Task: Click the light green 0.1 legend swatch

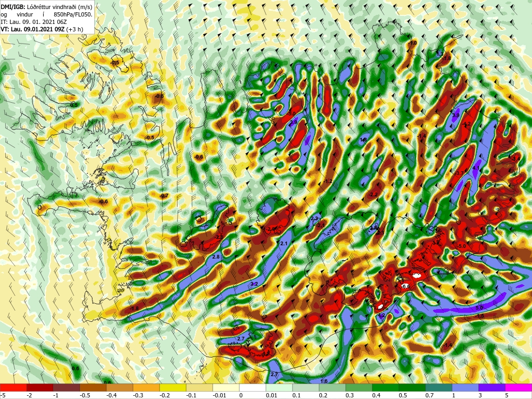Action: click(x=306, y=387)
